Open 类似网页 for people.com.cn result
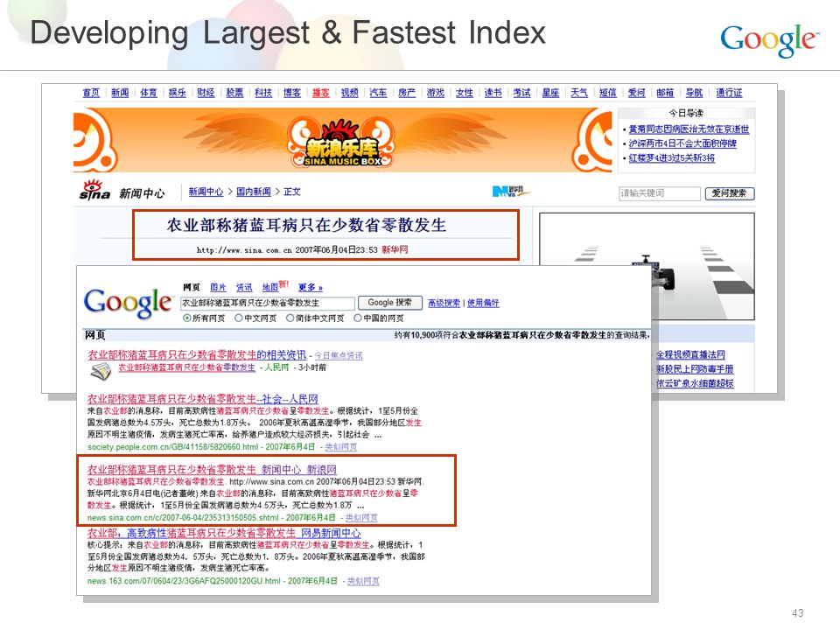 (x=340, y=447)
